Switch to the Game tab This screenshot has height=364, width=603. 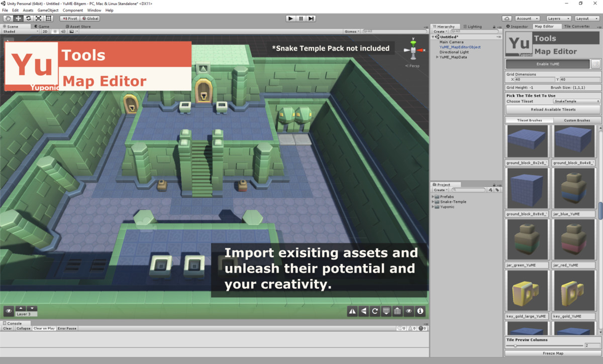41,27
